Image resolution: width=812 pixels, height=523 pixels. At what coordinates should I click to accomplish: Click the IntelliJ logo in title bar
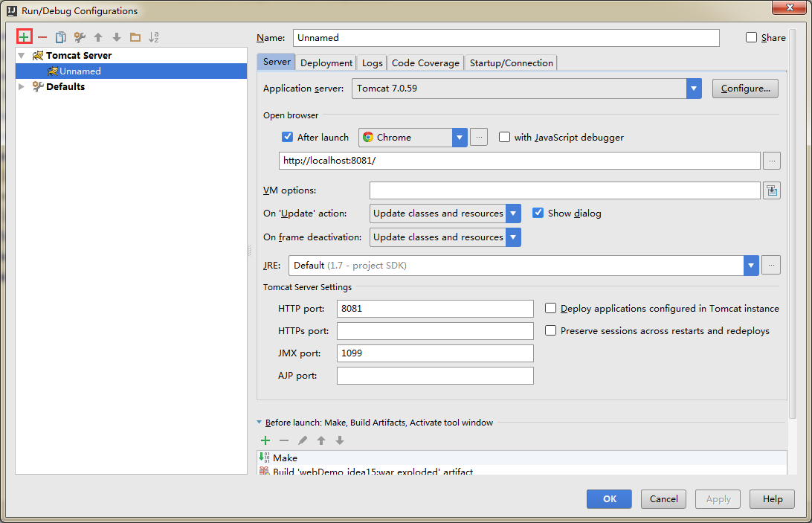[11, 10]
